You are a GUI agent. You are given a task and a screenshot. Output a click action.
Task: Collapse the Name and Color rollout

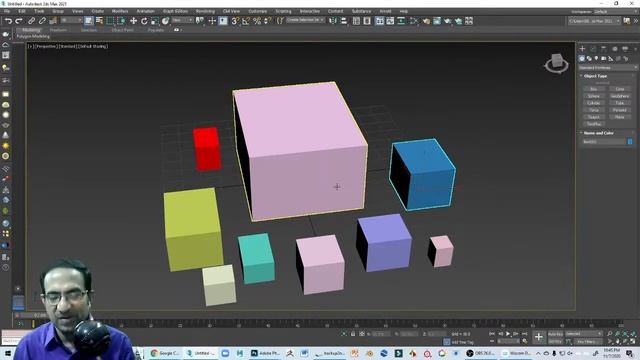(598, 133)
